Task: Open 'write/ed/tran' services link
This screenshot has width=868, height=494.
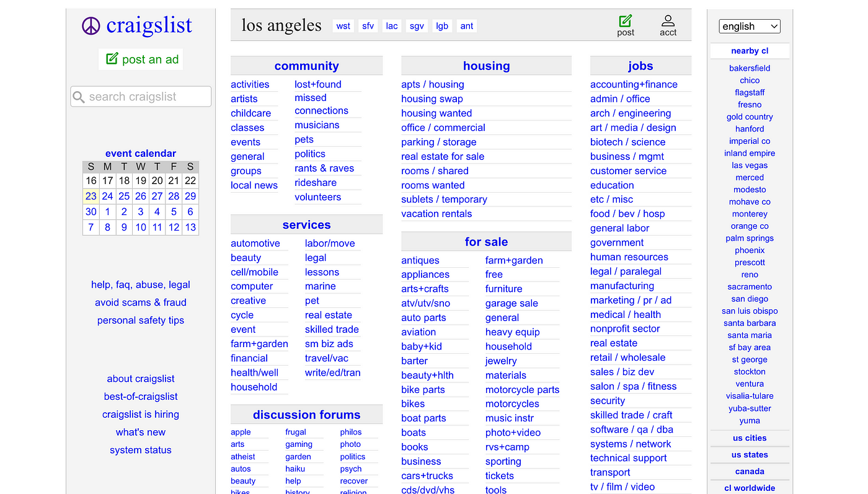Action: (332, 373)
